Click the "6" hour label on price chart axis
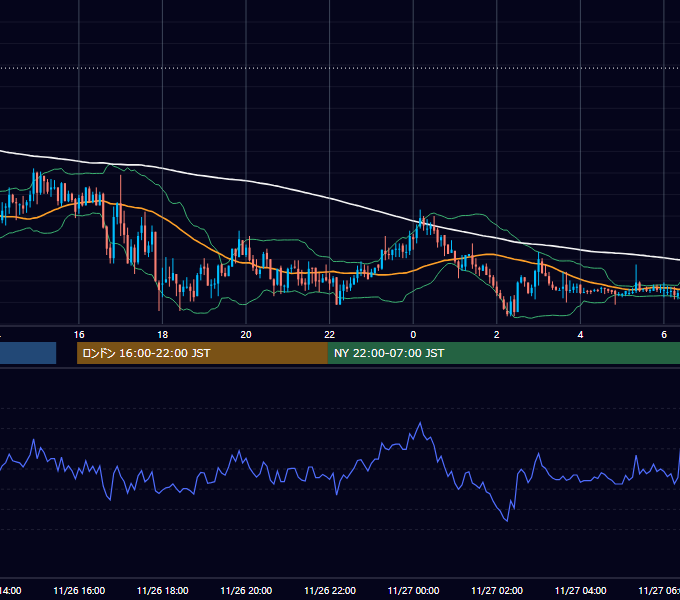This screenshot has height=600, width=680. [x=664, y=335]
